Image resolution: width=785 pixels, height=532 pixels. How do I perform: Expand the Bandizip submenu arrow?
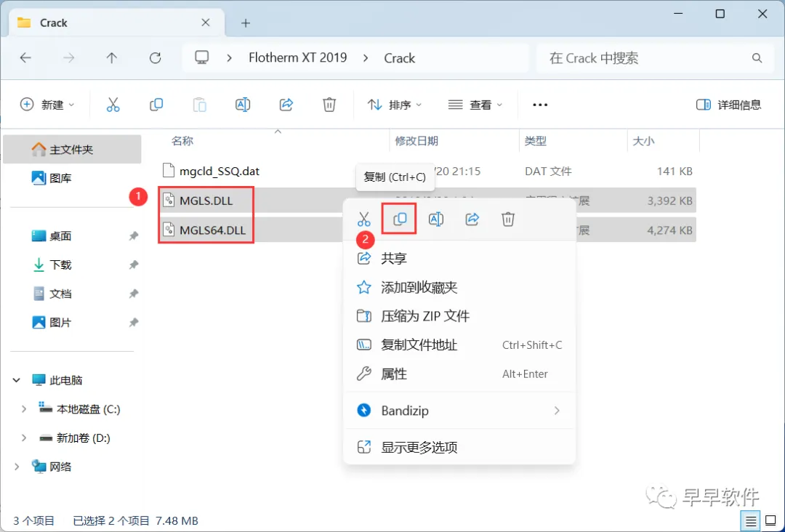(557, 411)
